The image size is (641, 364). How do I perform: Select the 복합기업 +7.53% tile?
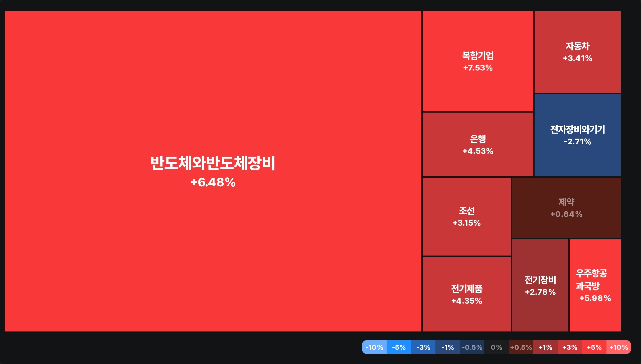click(x=478, y=61)
